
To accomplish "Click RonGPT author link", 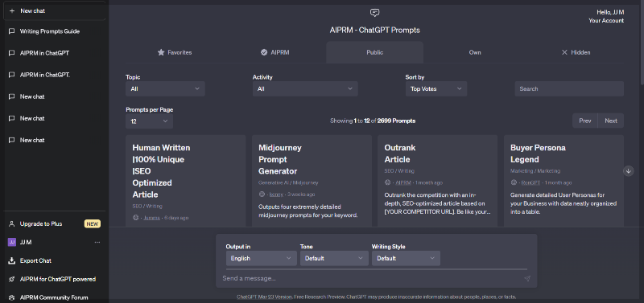I will pos(530,182).
